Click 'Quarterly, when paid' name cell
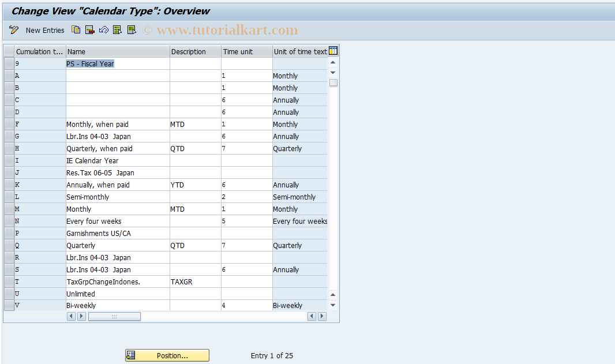The height and width of the screenshot is (364, 615). coord(118,149)
